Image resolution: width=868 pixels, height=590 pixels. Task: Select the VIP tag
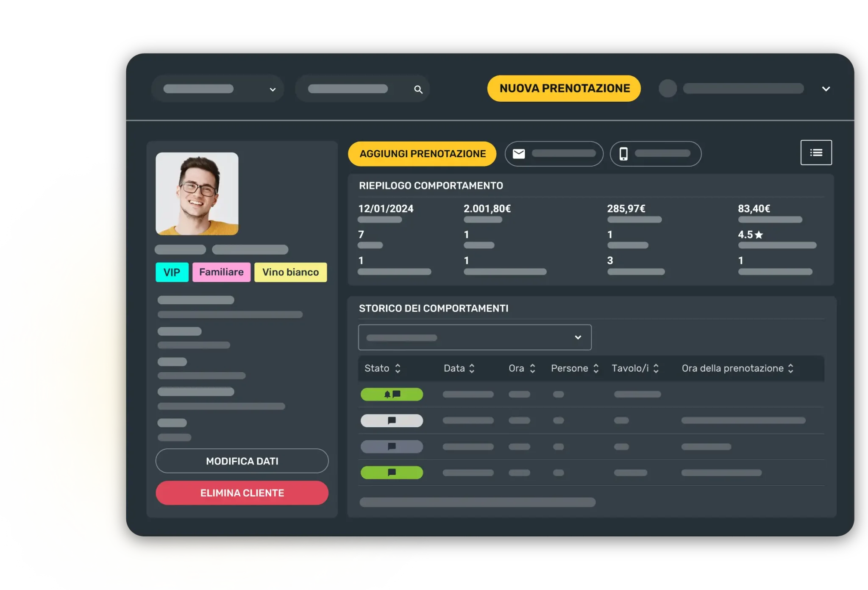pyautogui.click(x=172, y=272)
